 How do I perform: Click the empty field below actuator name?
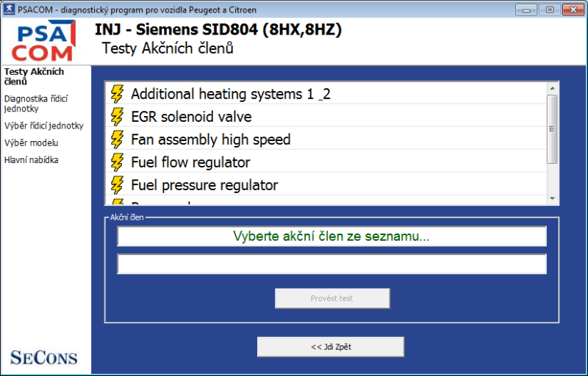[331, 264]
